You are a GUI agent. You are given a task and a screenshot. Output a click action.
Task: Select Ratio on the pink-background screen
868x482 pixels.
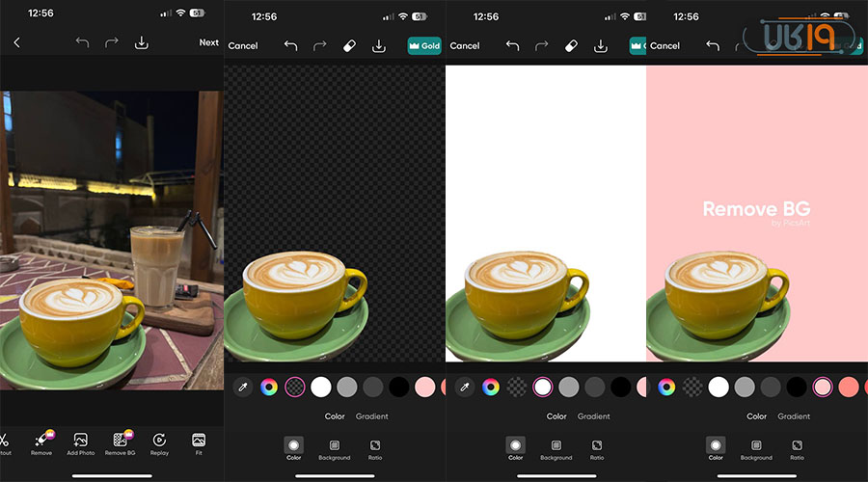pos(798,446)
